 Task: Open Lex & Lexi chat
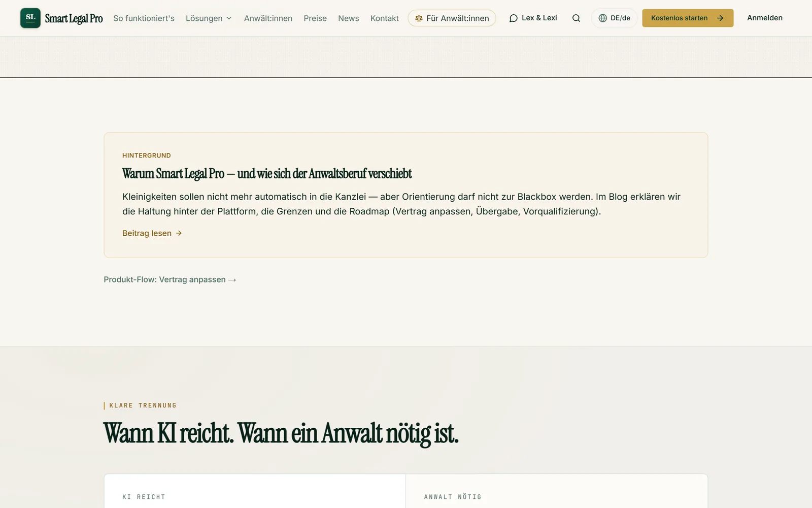coord(533,18)
